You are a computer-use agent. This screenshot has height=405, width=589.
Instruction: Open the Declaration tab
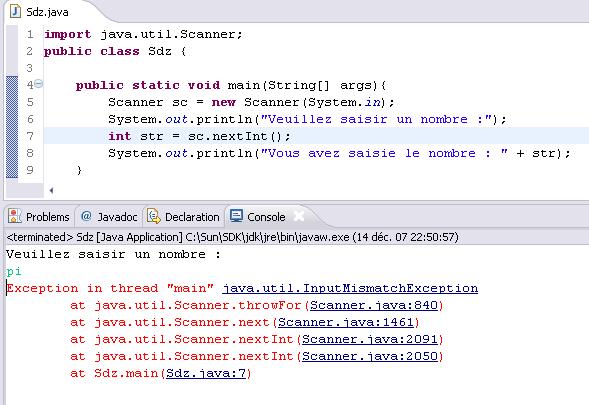point(183,217)
